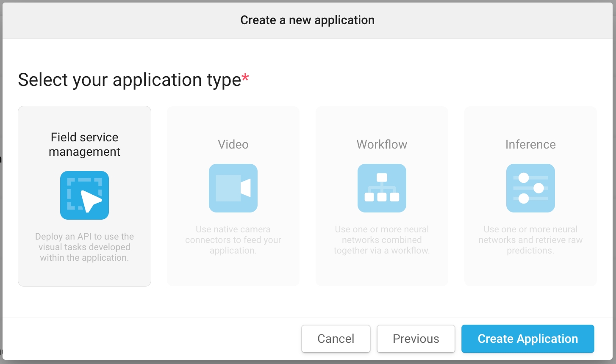Viewport: 616px width, 364px height.
Task: Go back with the Previous button
Action: [x=416, y=339]
